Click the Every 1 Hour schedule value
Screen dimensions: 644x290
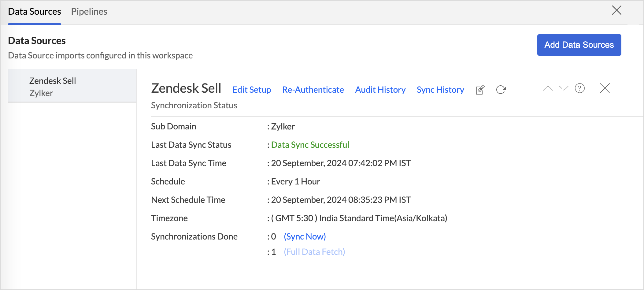click(x=295, y=181)
